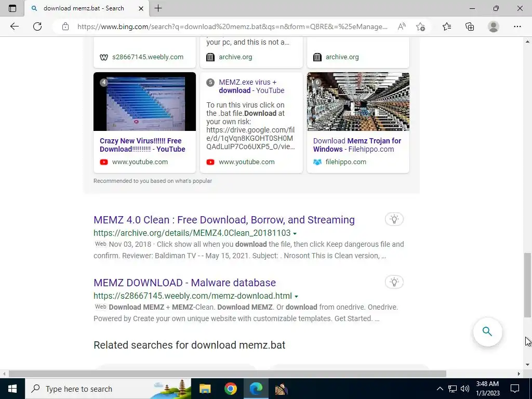532x399 pixels.
Task: Click scroll-up arrow of vertical scrollbar
Action: 527,42
